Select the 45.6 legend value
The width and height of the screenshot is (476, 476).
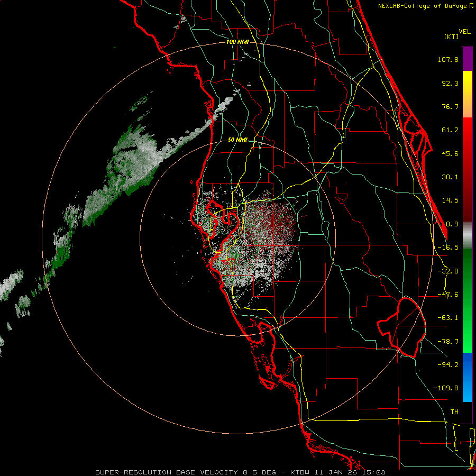[x=450, y=153]
